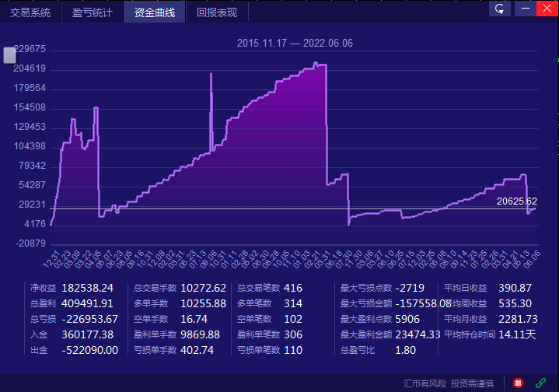Click the 总交易手数 label
Viewport: 559px width, 392px height.
click(155, 288)
